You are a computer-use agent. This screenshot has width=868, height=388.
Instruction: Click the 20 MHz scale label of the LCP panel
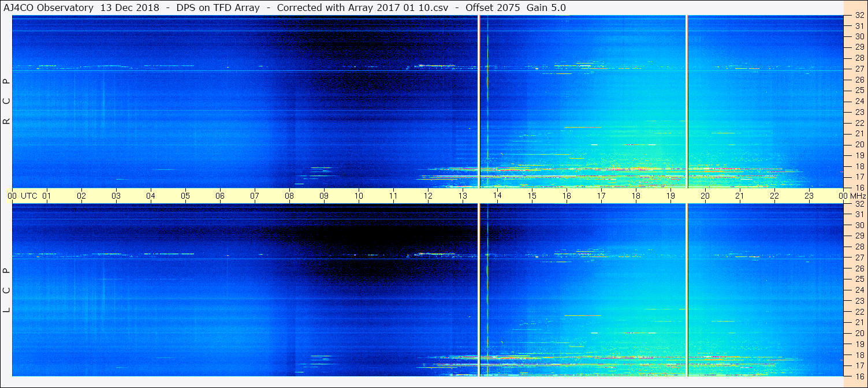point(859,333)
